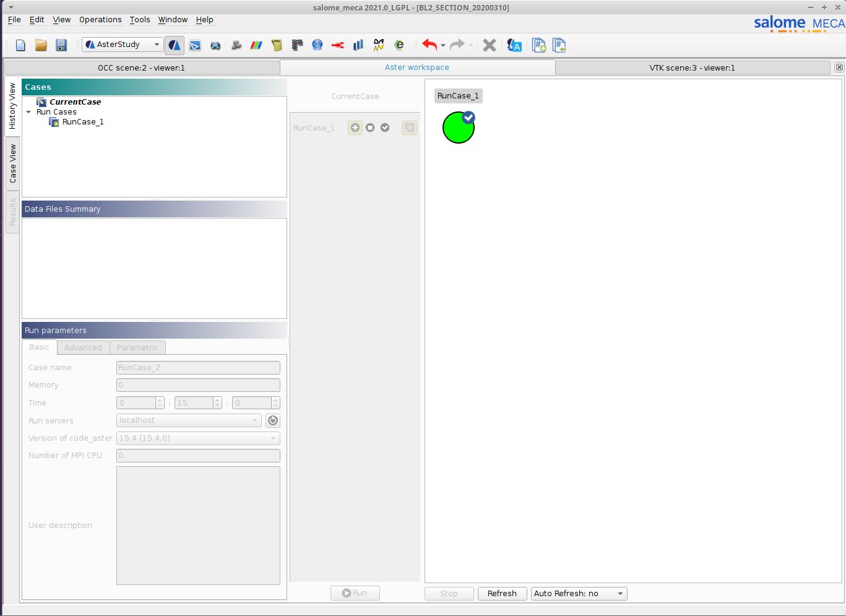Click the JobManager module icon
Viewport: 846px width, 616px height.
pyautogui.click(x=297, y=45)
